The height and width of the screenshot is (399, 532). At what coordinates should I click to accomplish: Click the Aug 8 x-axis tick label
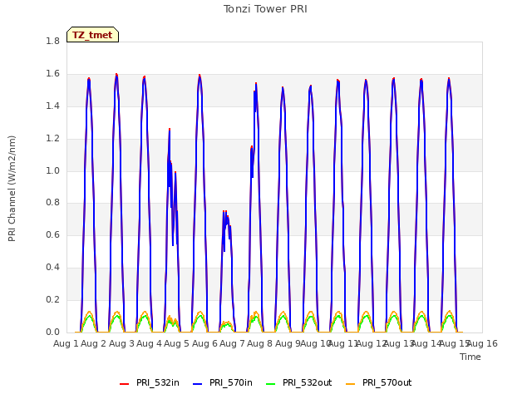[x=259, y=343]
